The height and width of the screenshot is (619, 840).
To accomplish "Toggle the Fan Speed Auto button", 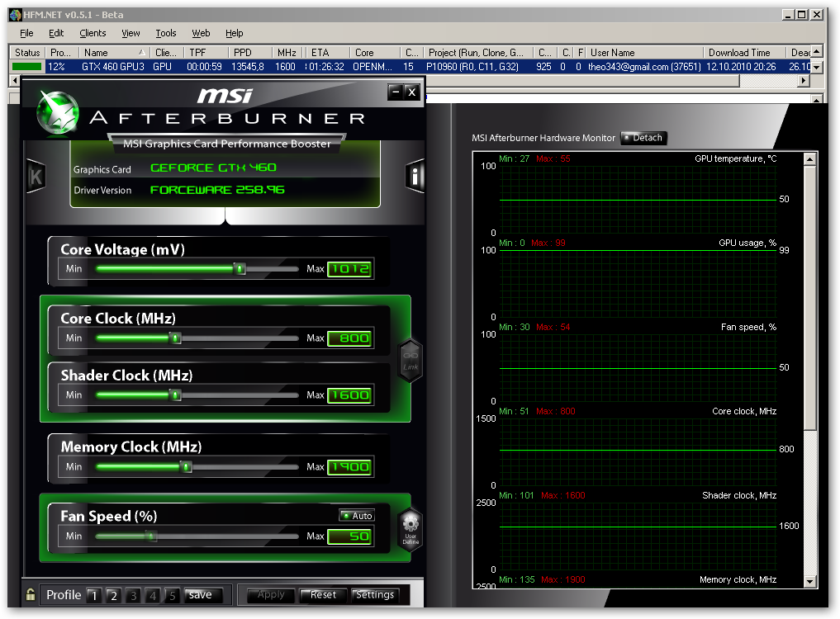I will (357, 516).
